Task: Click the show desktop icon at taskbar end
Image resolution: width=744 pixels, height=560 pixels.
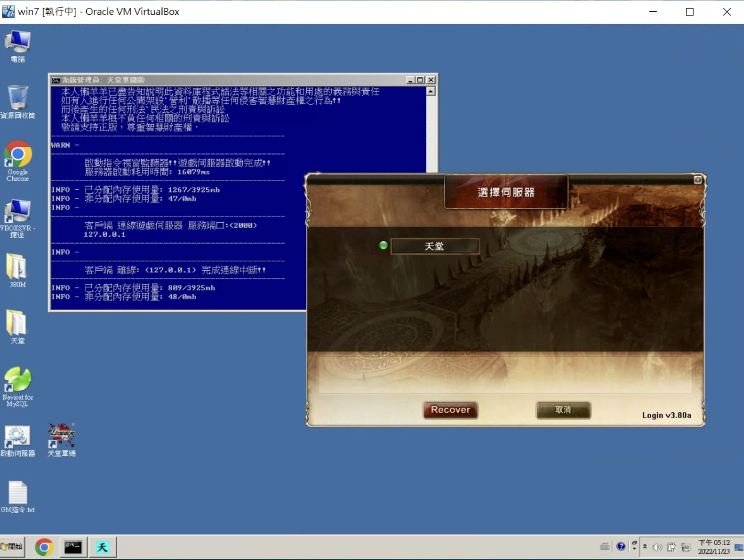Action: click(x=739, y=547)
